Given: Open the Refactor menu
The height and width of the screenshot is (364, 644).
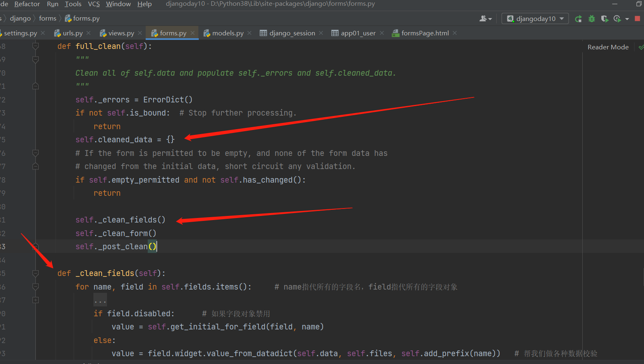Looking at the screenshot, I should click(27, 4).
